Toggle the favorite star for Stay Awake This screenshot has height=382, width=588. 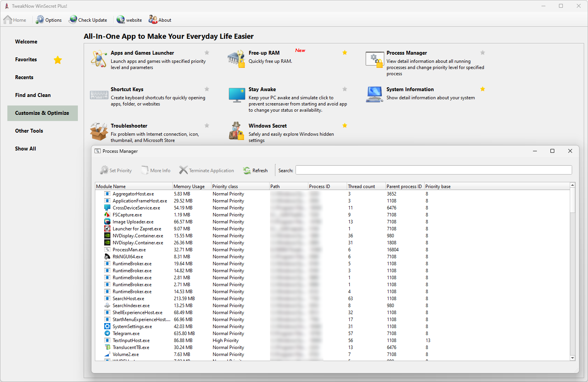tap(345, 89)
